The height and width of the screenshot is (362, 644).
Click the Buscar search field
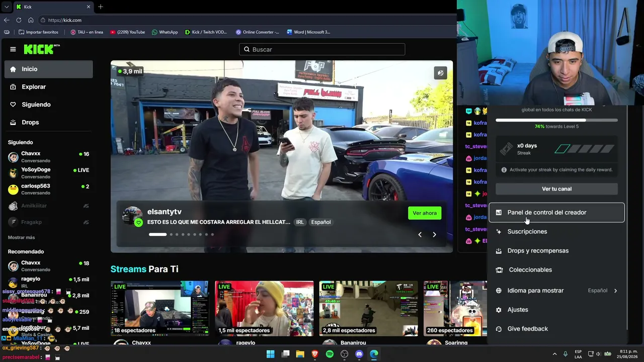tap(322, 49)
